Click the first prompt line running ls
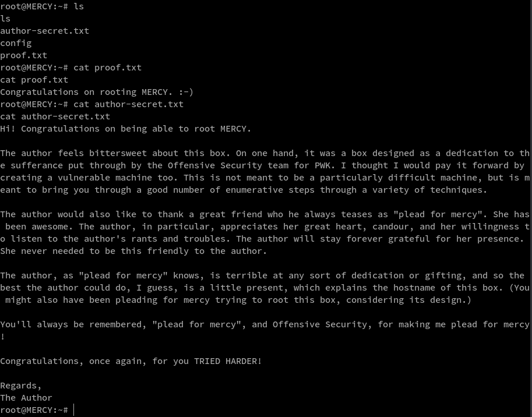 pos(42,6)
